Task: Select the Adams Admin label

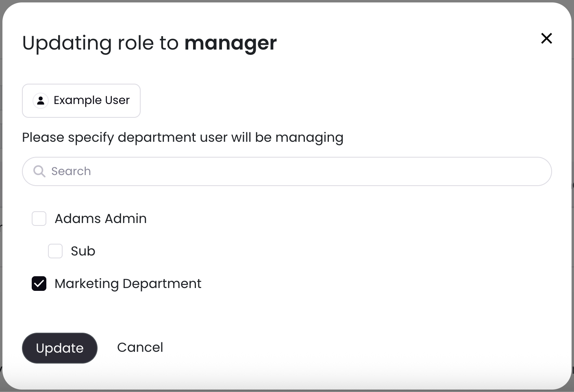Action: point(101,219)
